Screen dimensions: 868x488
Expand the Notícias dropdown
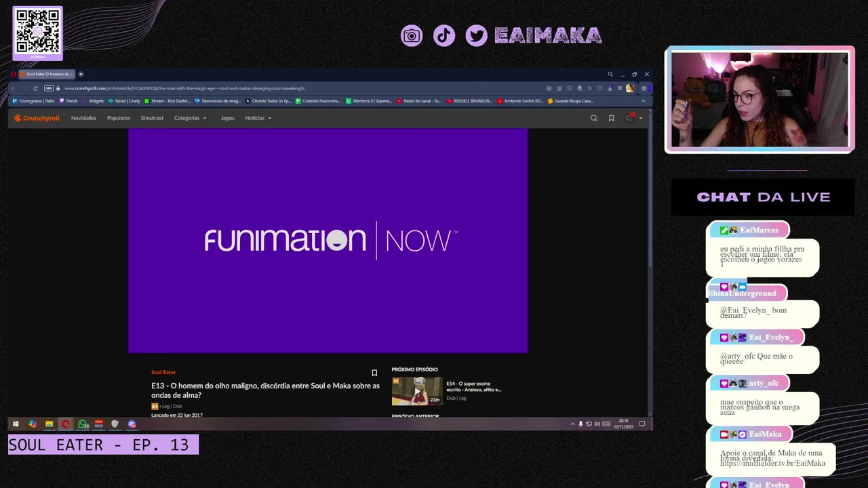258,118
